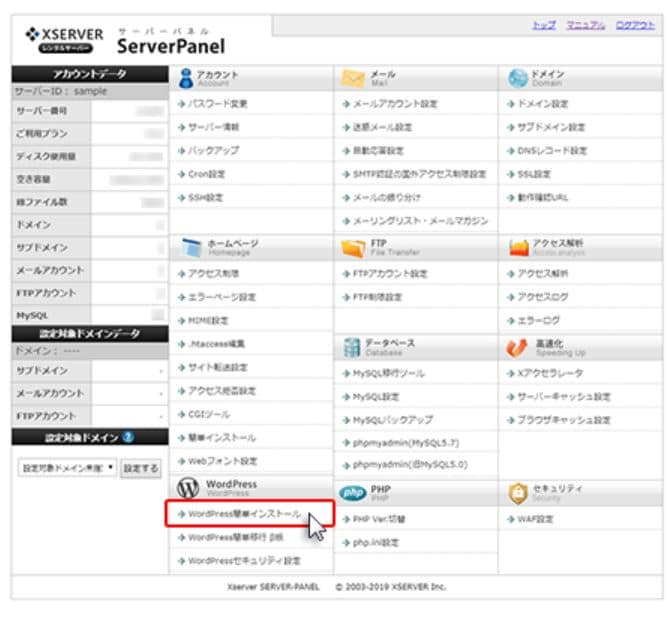670x617 pixels.
Task: Click the データベース (Database) icon
Action: click(x=352, y=346)
